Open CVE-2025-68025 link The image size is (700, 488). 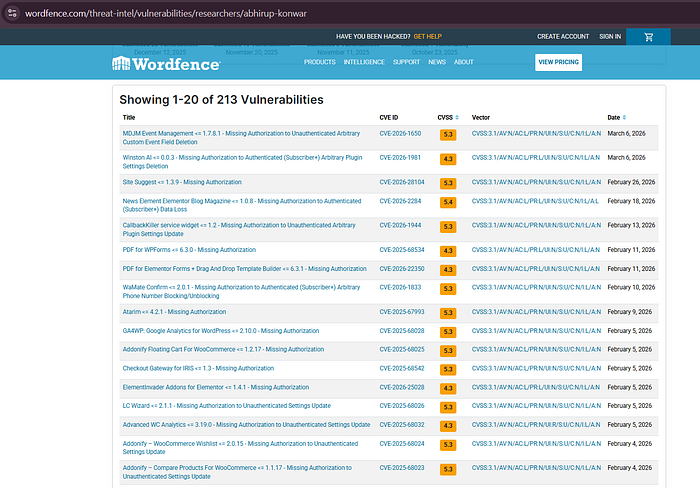click(x=402, y=350)
